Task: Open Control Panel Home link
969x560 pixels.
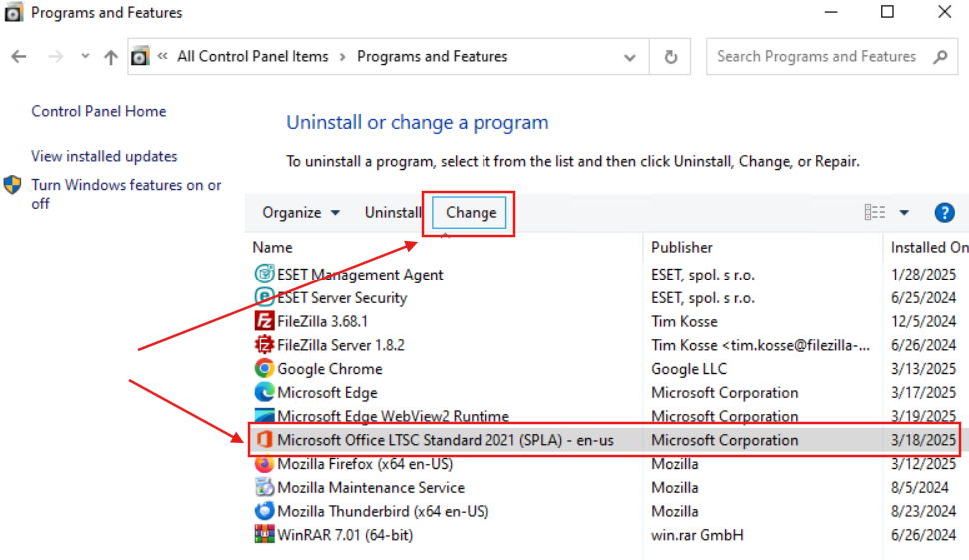Action: pyautogui.click(x=99, y=111)
